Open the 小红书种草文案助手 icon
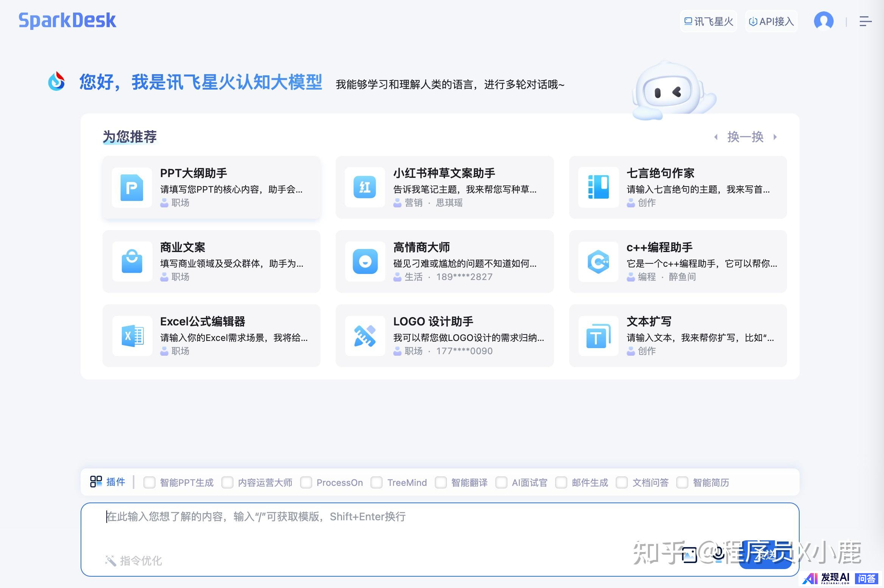This screenshot has width=884, height=588. (364, 187)
